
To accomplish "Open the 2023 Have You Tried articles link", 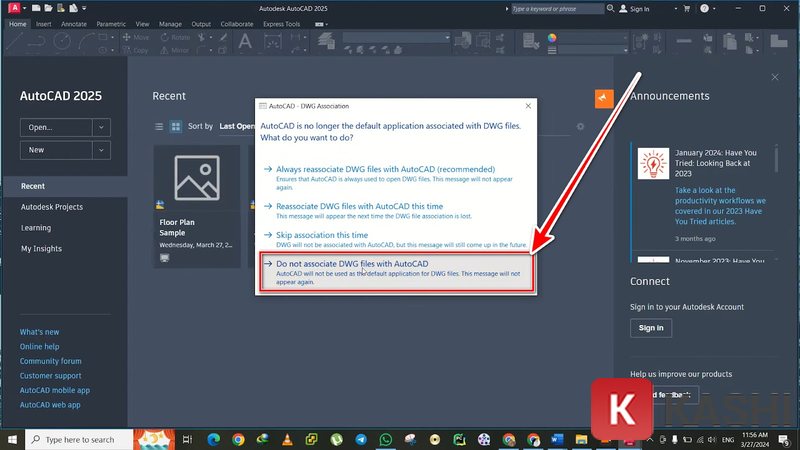I will click(x=720, y=206).
